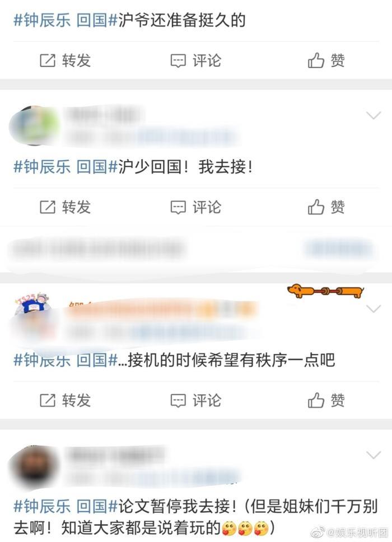
Task: Expand options chevron on 接机的时候 post
Action: [374, 309]
